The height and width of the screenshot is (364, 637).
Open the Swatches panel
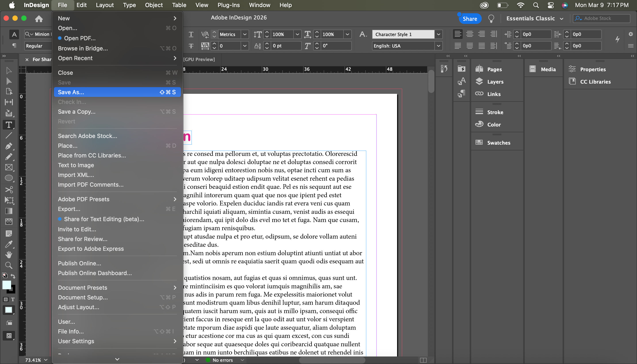498,143
